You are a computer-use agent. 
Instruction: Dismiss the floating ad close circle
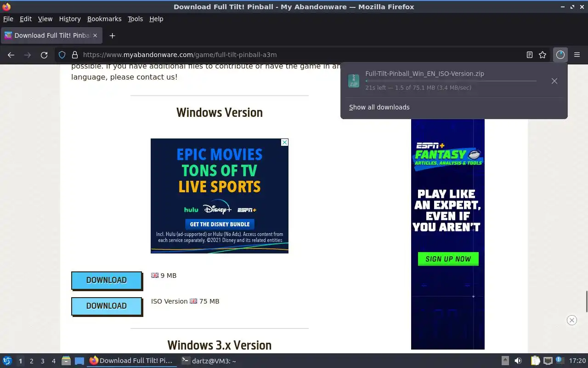(x=571, y=320)
